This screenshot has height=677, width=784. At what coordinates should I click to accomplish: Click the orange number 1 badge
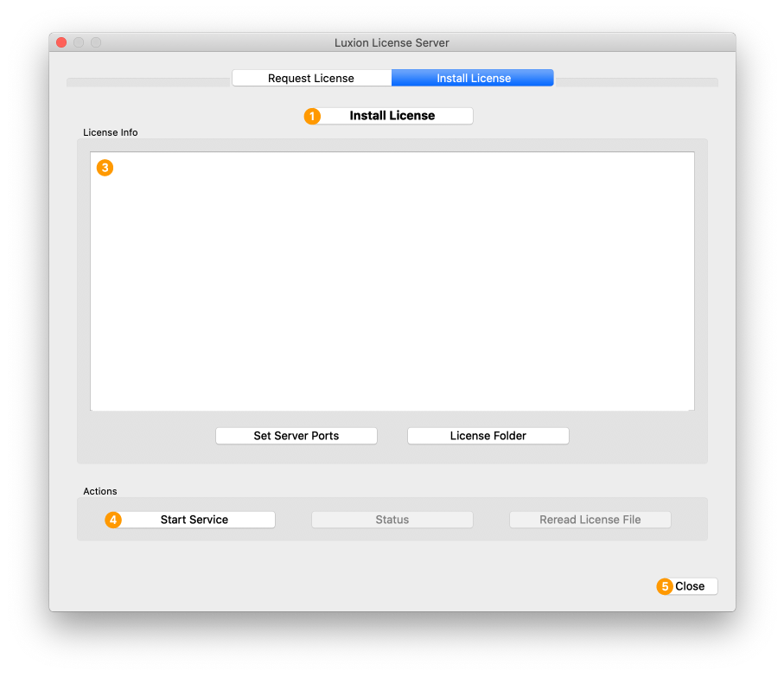[312, 116]
